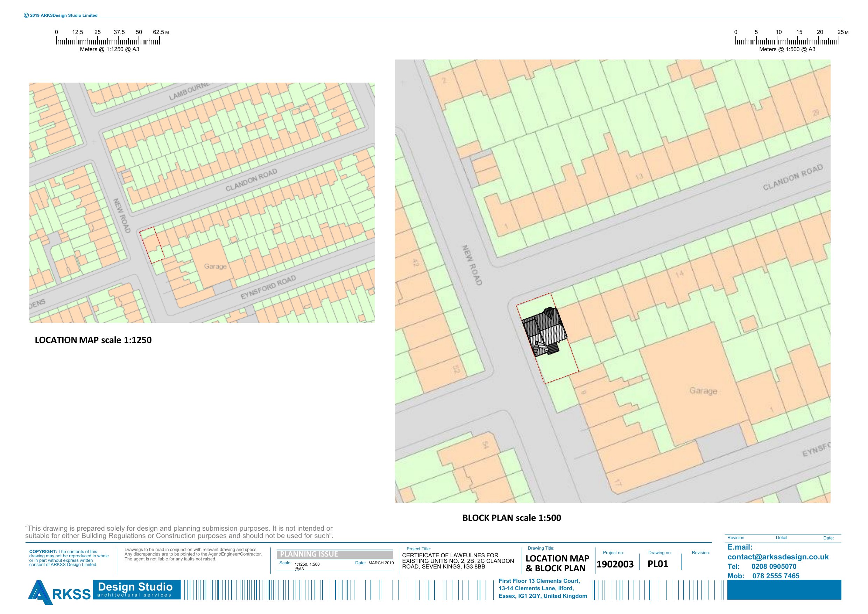Click the mobile number 078 2555 7465

[x=776, y=576]
